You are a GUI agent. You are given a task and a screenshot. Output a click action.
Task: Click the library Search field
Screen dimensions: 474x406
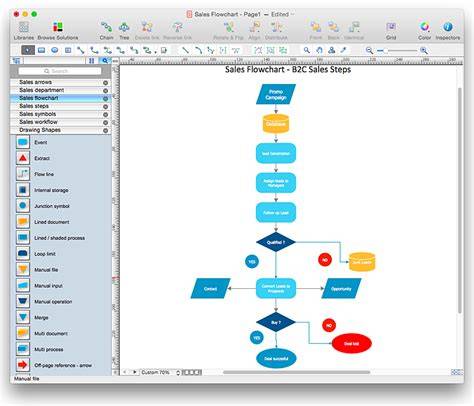coord(60,71)
